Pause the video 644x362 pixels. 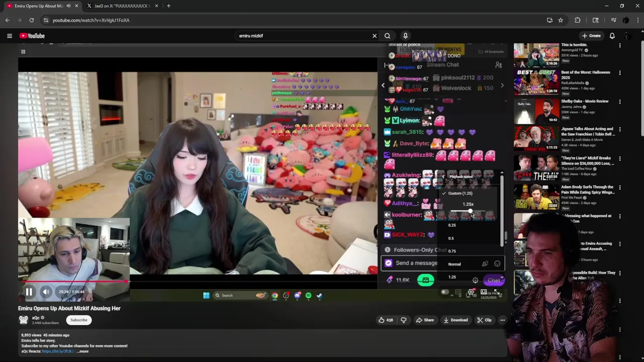click(29, 292)
